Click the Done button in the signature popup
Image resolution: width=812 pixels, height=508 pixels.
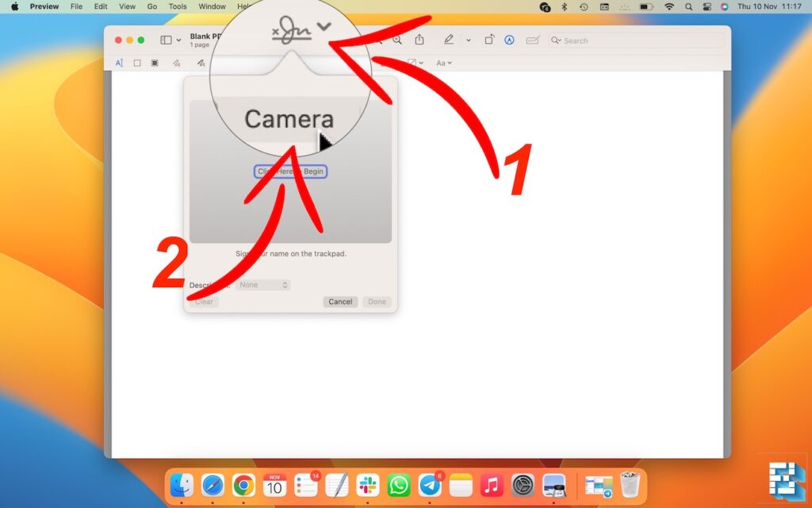tap(377, 302)
